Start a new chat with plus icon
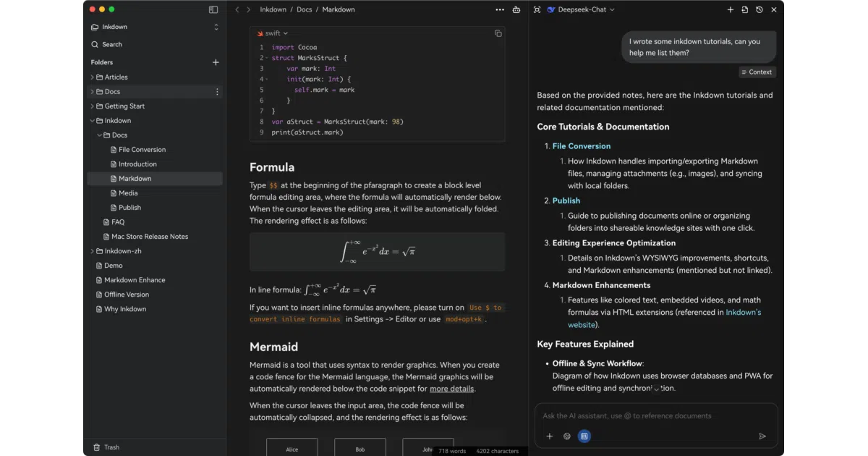Image resolution: width=868 pixels, height=456 pixels. coord(731,9)
